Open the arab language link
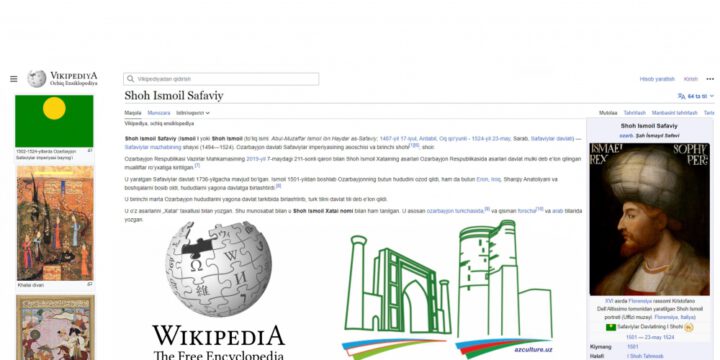Screen dimensions: 720x360 coord(557,211)
